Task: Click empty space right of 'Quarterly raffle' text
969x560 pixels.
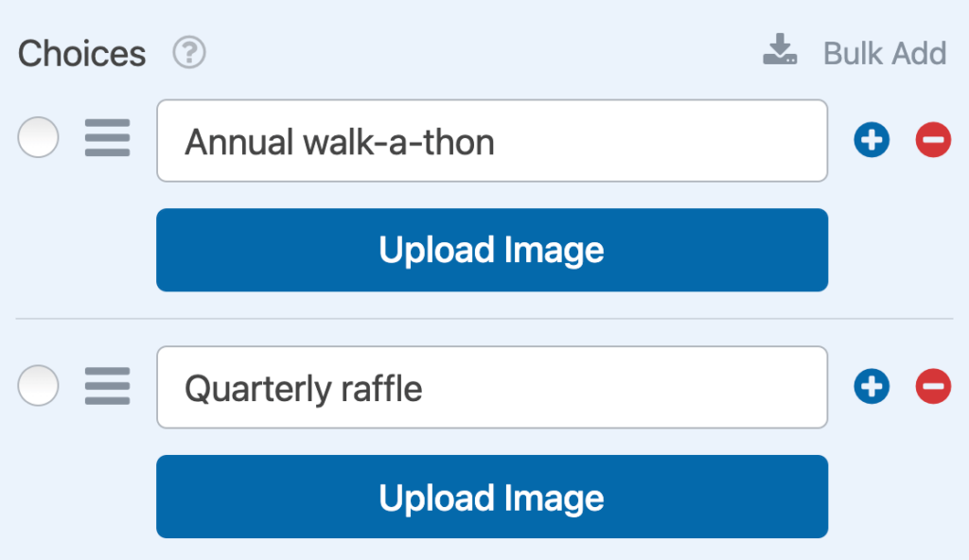Action: click(625, 388)
